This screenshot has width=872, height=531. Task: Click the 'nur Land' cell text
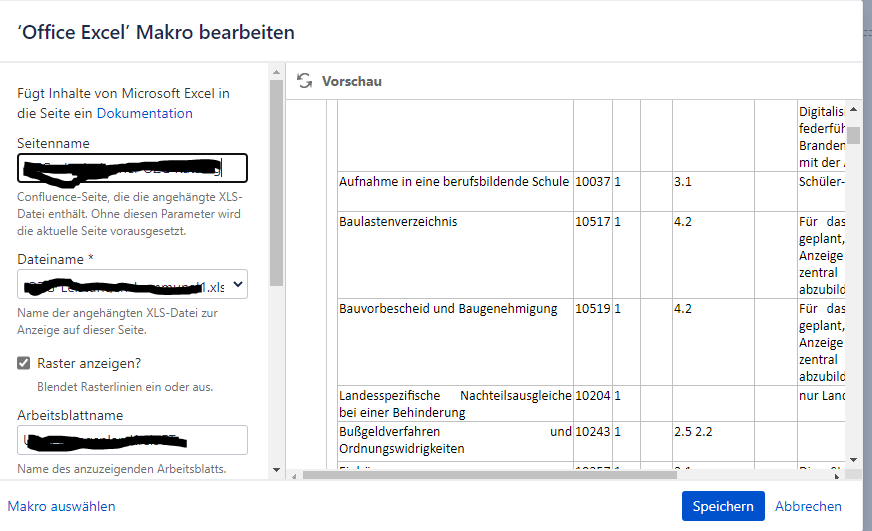click(821, 396)
